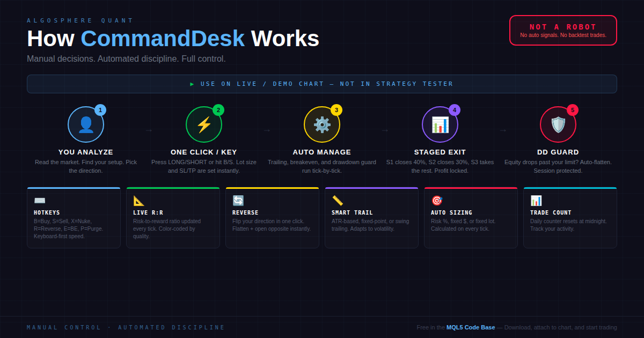Screen dimensions: 644x338
Task: Click the angle icon on the LIVE R:R card
Action: click(x=138, y=200)
